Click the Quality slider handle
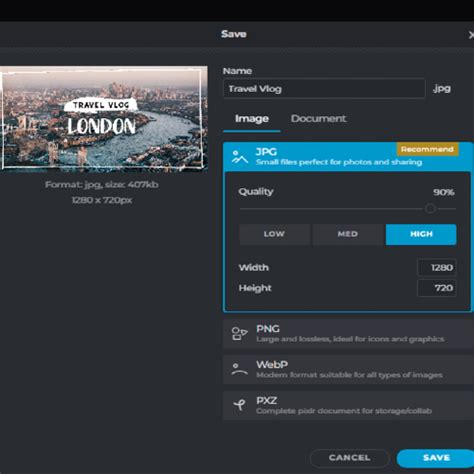The image size is (474, 474). pos(430,209)
